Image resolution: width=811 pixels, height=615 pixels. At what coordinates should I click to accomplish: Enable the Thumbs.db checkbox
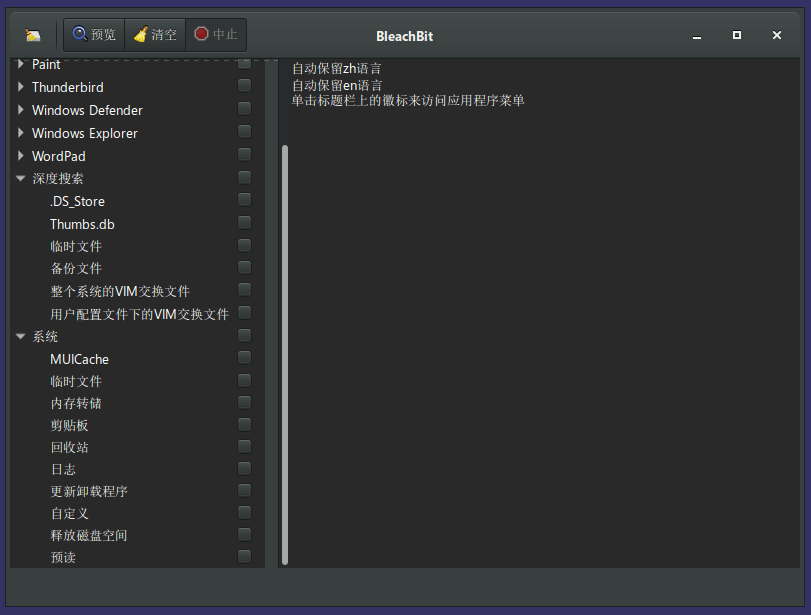tap(245, 223)
